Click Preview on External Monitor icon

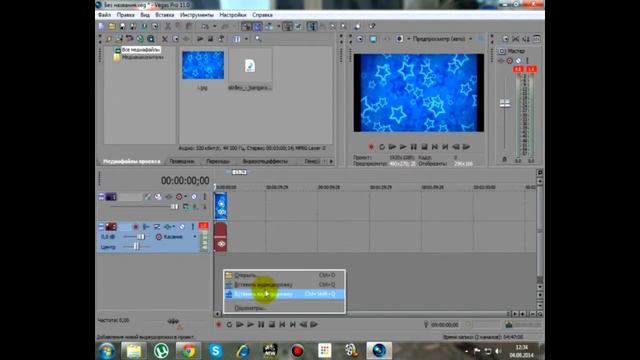tap(373, 39)
